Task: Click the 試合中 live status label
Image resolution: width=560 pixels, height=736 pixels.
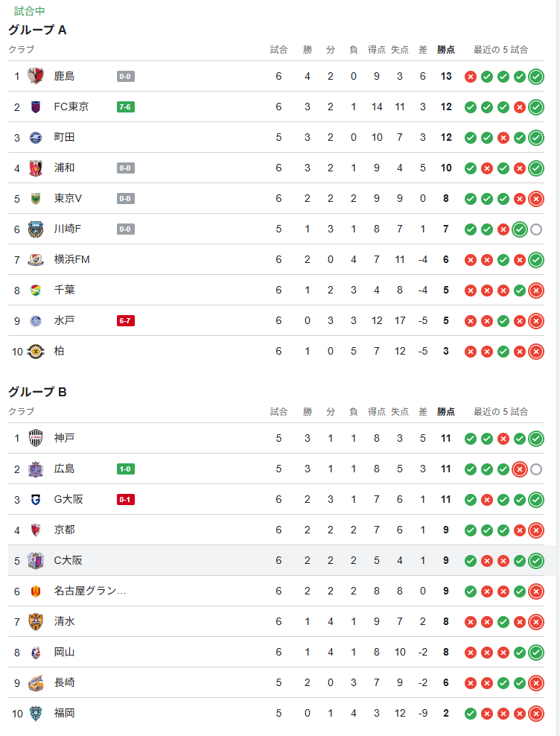Action: tap(29, 11)
